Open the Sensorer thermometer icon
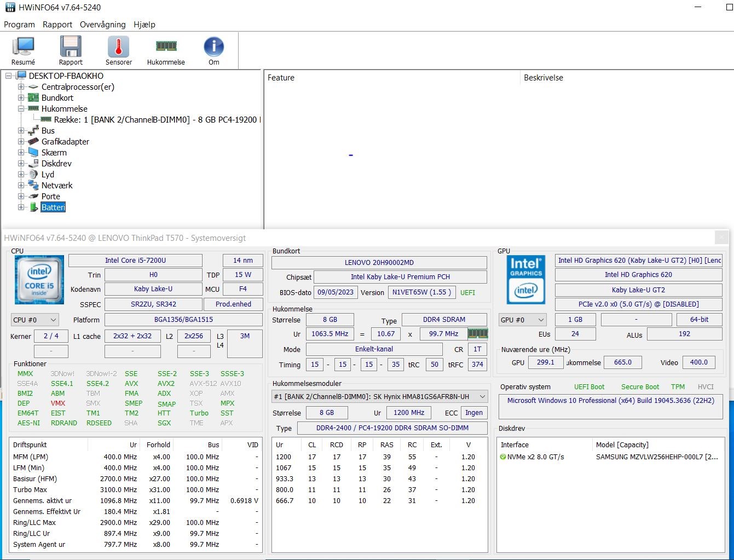Screen dimensions: 734x560 point(118,47)
